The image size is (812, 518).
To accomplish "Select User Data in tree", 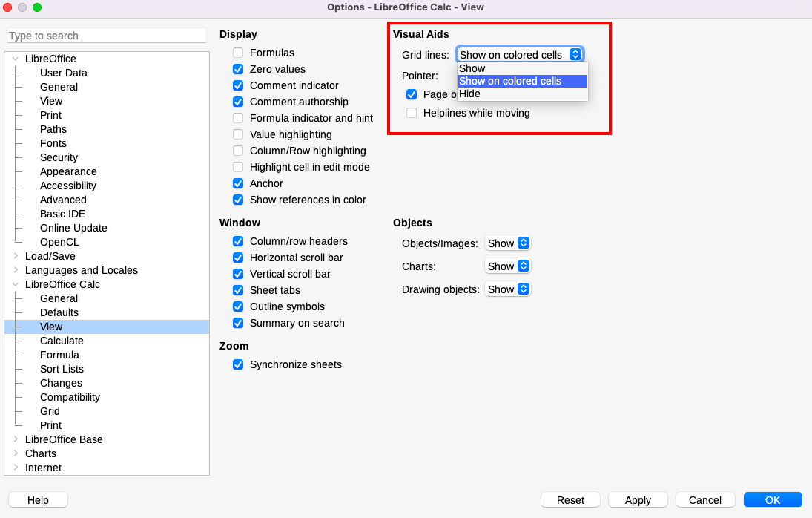I will 64,73.
